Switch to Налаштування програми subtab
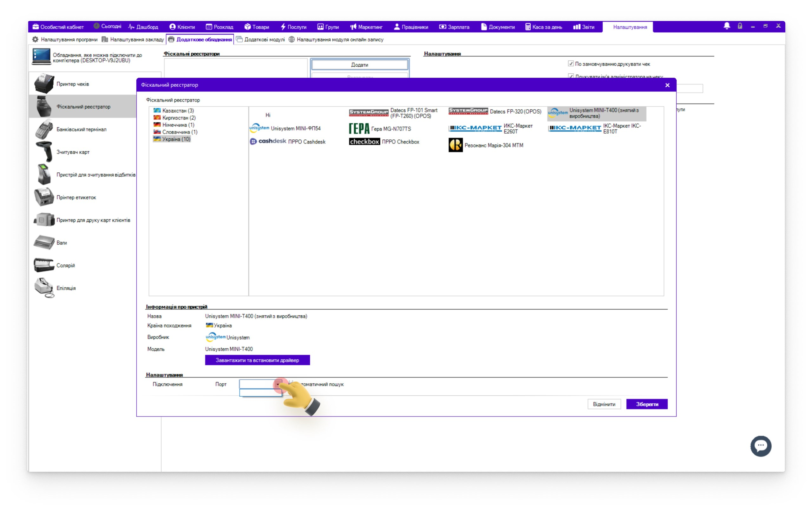 (65, 40)
